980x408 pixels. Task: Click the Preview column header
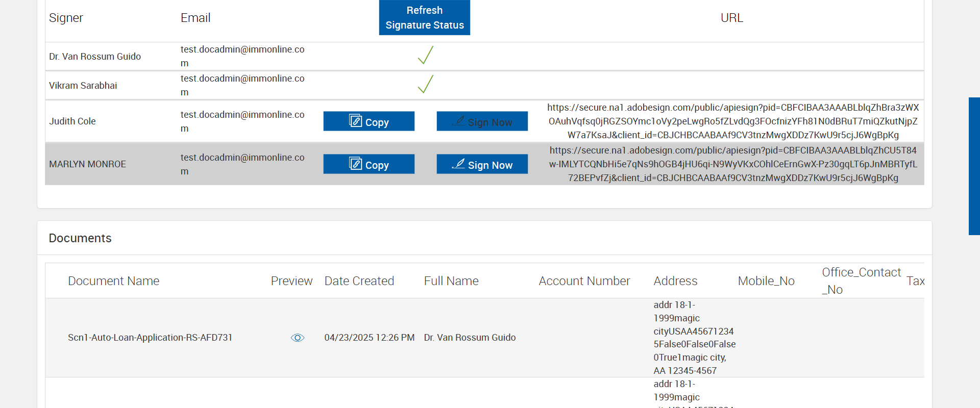click(x=291, y=281)
